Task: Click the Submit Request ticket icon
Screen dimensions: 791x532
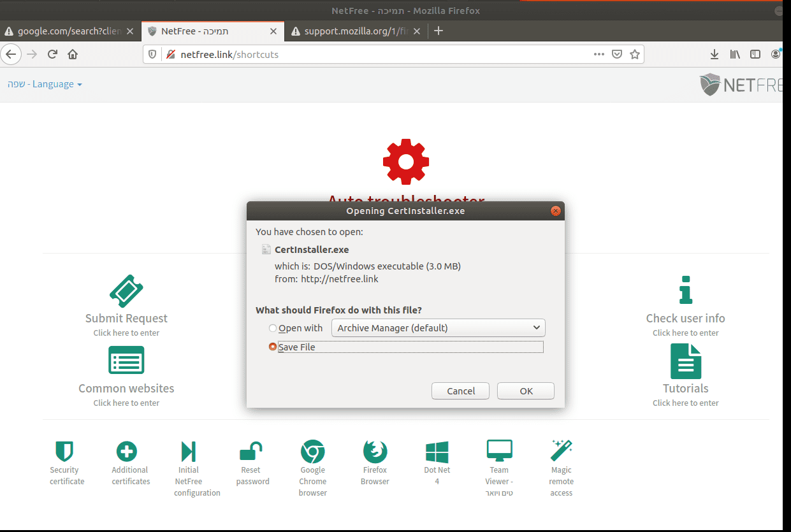Action: pyautogui.click(x=126, y=291)
